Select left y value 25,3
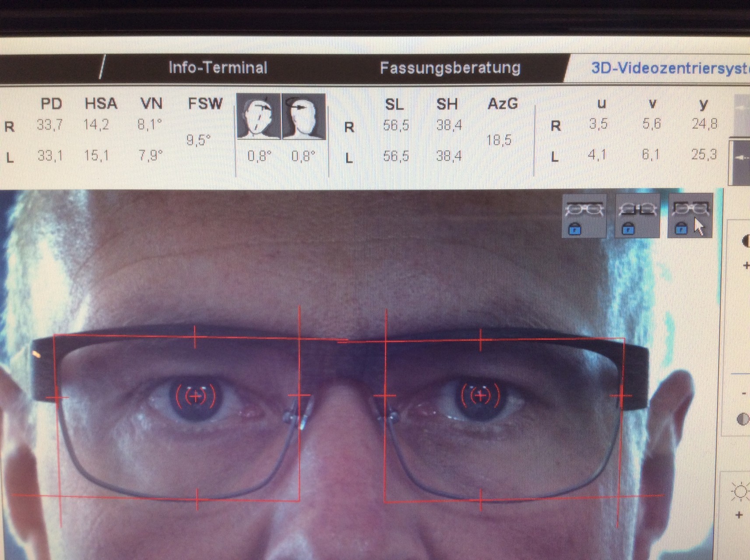This screenshot has height=560, width=750. [704, 155]
